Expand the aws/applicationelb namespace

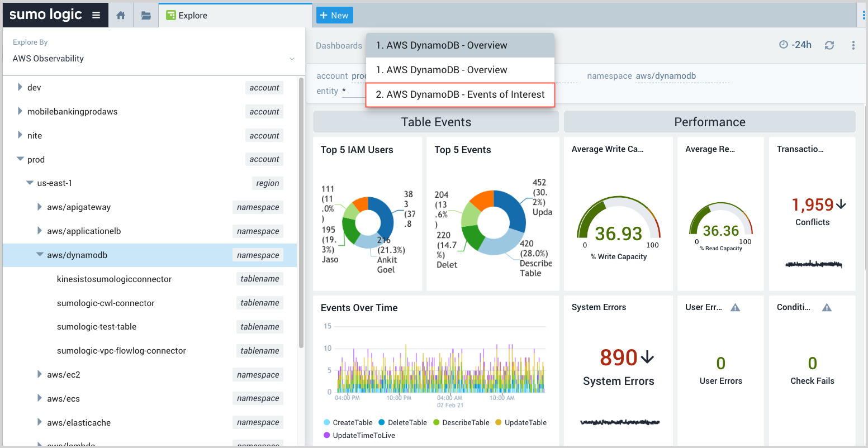click(x=39, y=231)
